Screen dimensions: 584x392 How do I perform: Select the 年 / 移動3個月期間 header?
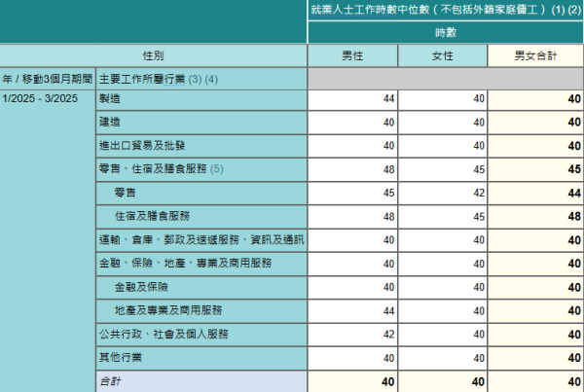[48, 79]
